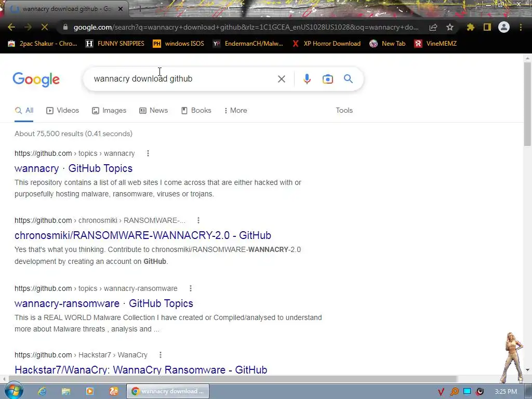This screenshot has height=399, width=532.
Task: Click the monitor icon in system tray
Action: [467, 392]
